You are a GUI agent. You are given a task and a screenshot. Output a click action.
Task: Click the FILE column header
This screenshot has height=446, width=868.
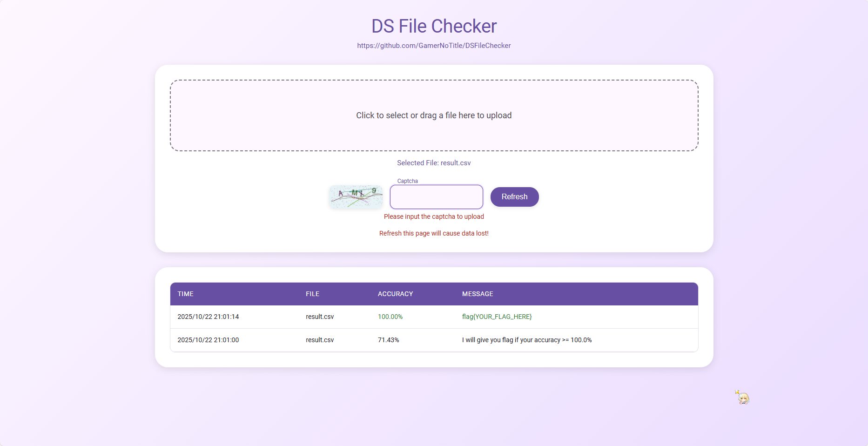(x=312, y=294)
